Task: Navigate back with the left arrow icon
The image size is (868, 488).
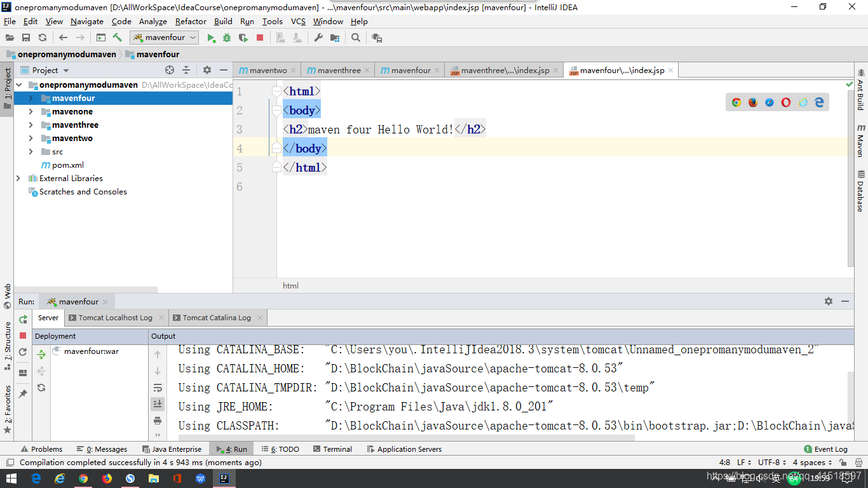Action: (x=63, y=37)
